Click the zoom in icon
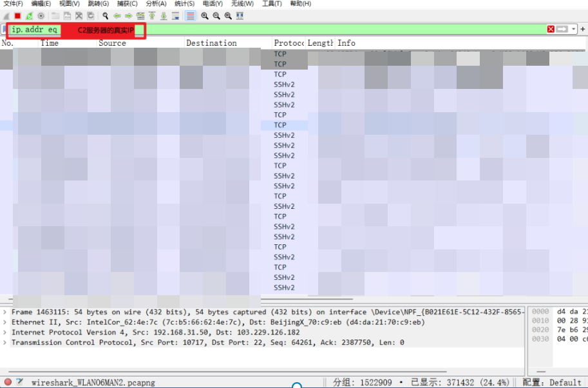Screen dimensions: 588x388 point(205,15)
